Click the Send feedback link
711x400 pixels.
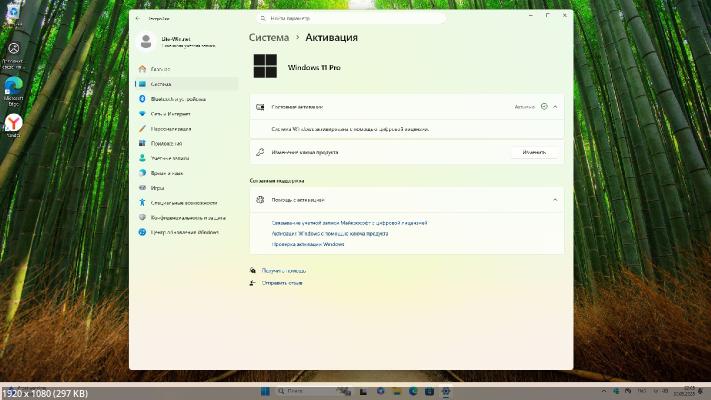[281, 283]
